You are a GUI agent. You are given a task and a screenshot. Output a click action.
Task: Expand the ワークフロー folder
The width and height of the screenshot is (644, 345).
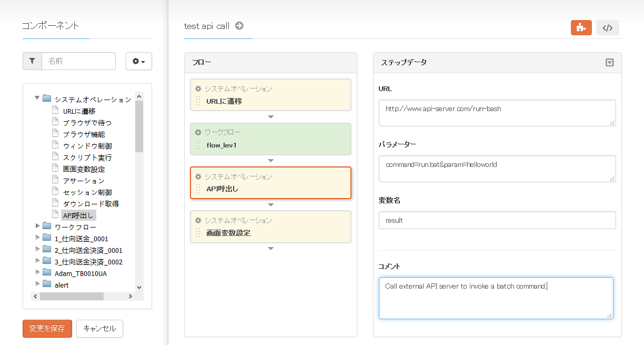[37, 226]
